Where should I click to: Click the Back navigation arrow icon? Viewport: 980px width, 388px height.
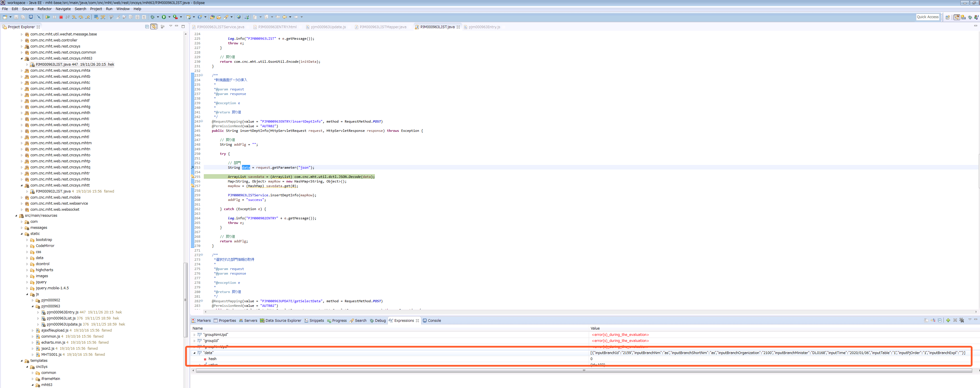[285, 17]
